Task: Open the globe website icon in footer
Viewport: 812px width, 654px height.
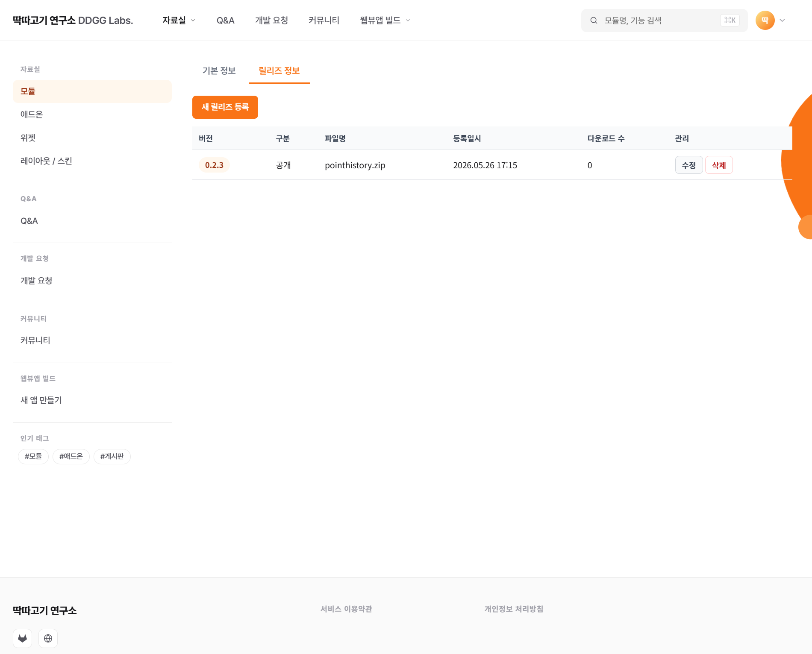Action: 48,638
